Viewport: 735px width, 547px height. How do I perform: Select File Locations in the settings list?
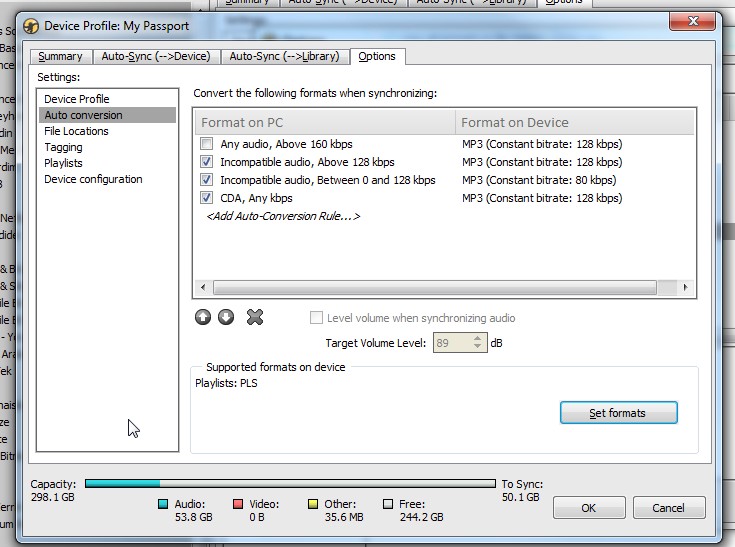76,131
